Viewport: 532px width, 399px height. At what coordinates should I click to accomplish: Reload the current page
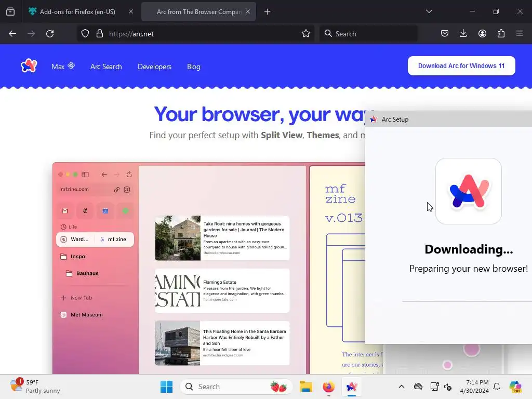click(50, 34)
